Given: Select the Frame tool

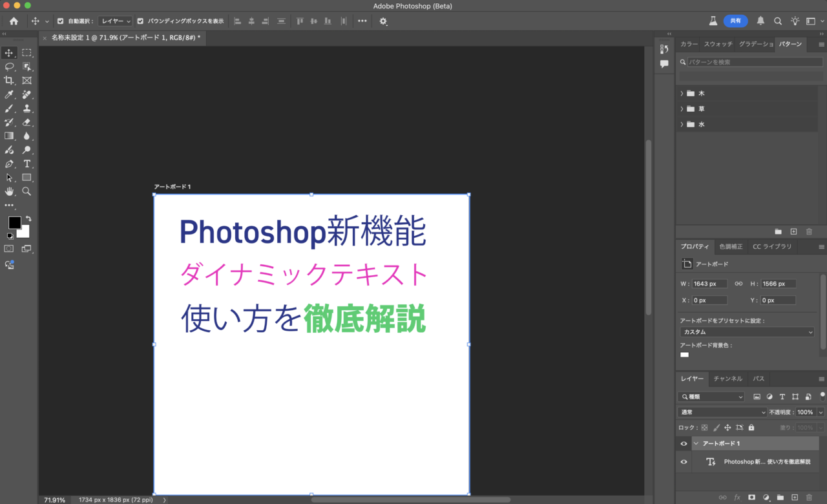Looking at the screenshot, I should [x=26, y=81].
